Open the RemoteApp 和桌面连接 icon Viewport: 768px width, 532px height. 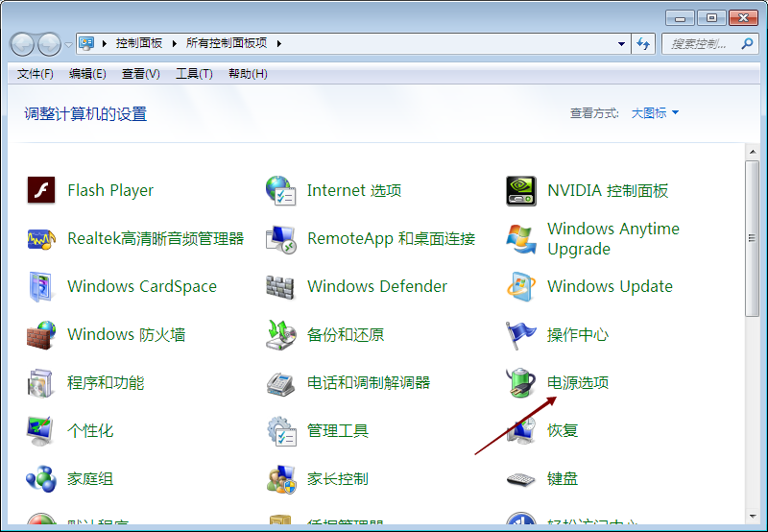coord(280,239)
